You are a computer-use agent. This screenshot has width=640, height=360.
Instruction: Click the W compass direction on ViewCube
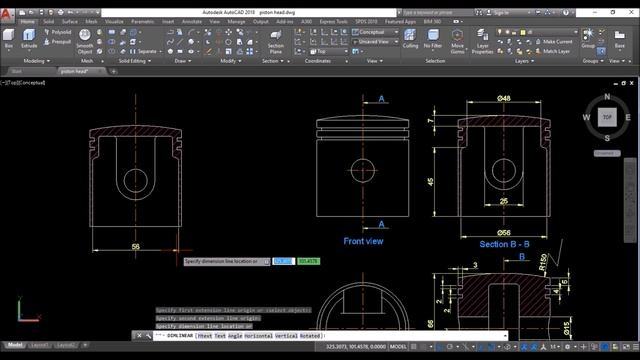pos(586,117)
